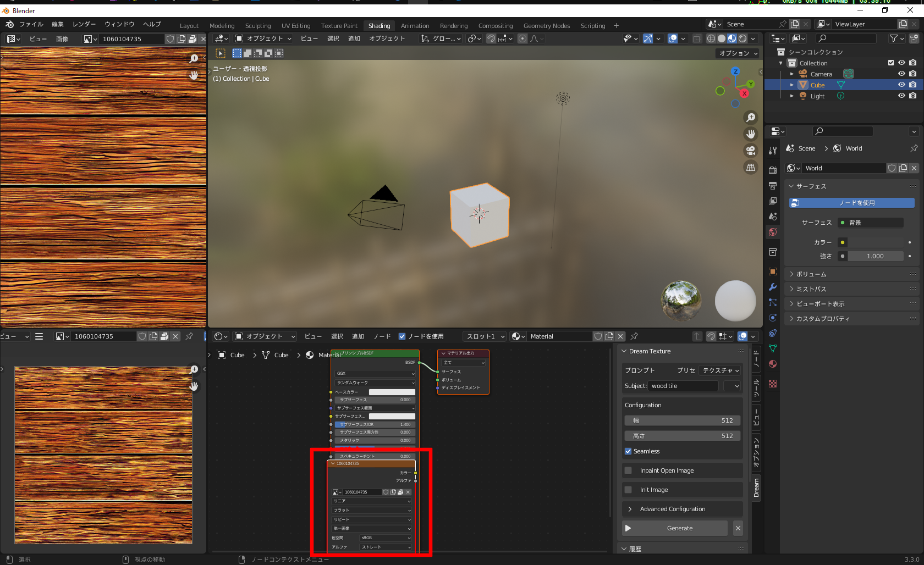Click the snap magnet icon in viewport header

491,38
